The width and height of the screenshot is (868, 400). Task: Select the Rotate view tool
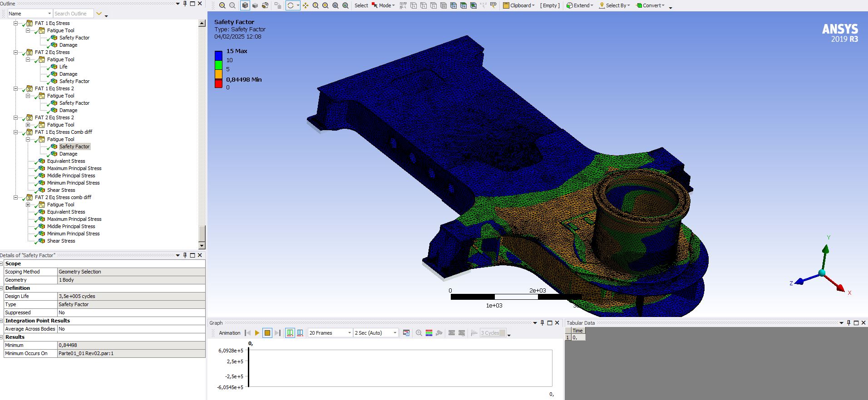click(x=291, y=5)
